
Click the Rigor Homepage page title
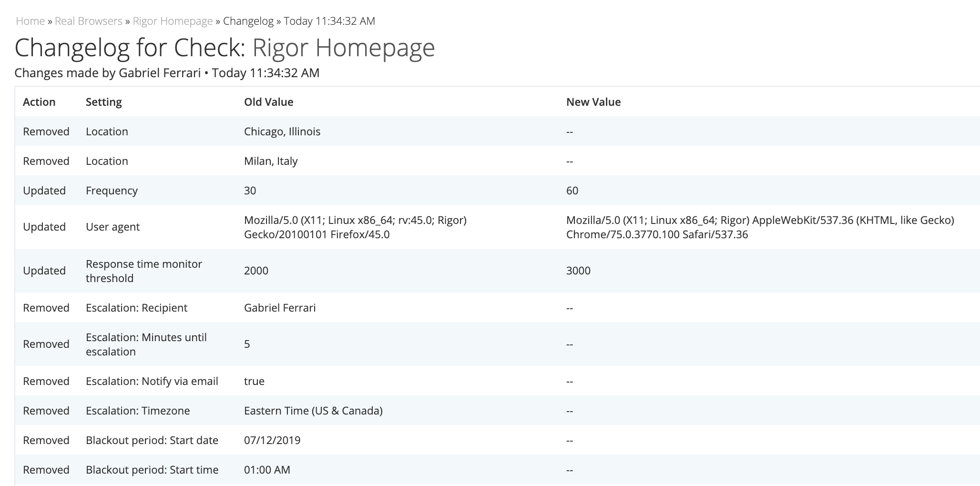(x=344, y=48)
